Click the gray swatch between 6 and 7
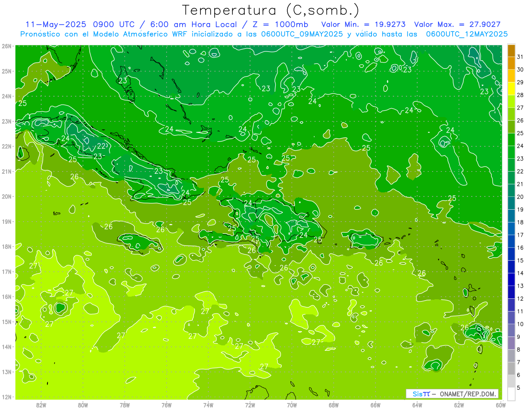The height and width of the screenshot is (411, 532). (x=511, y=368)
